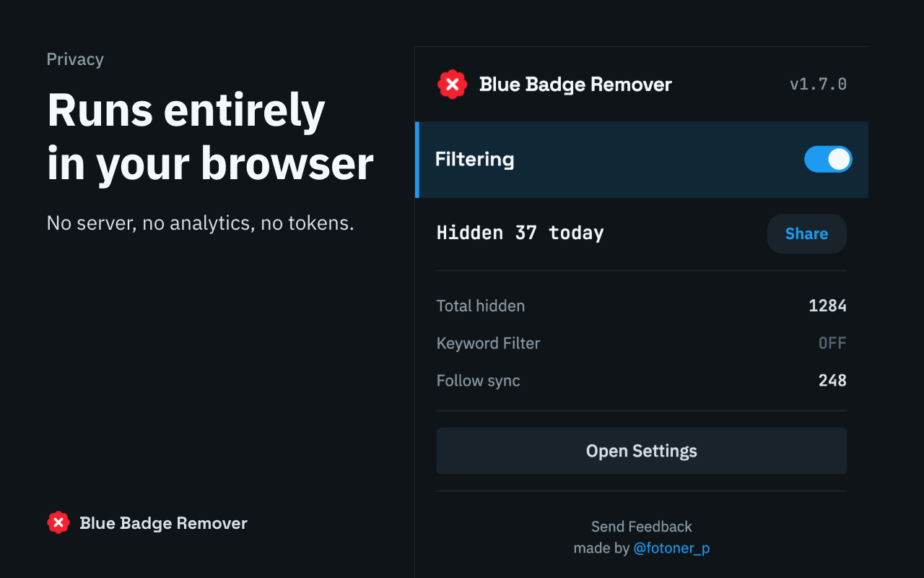Open Settings from the popup

[x=642, y=451]
